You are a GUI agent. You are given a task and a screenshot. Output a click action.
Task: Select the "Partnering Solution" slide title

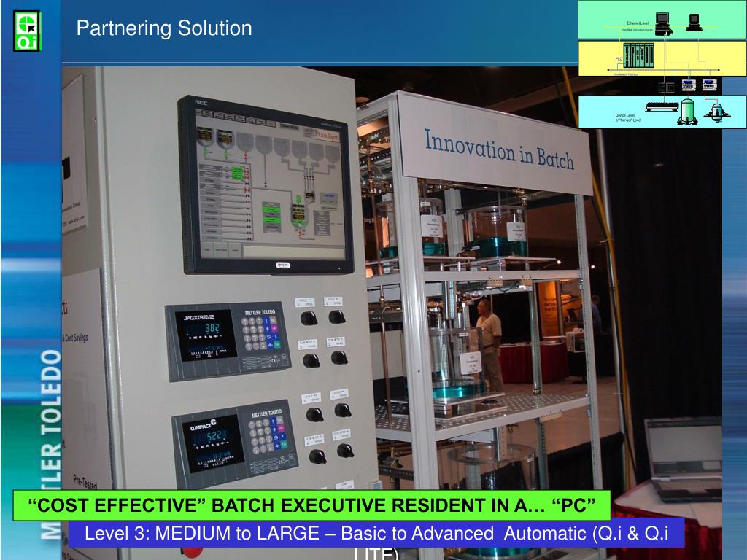tap(164, 28)
